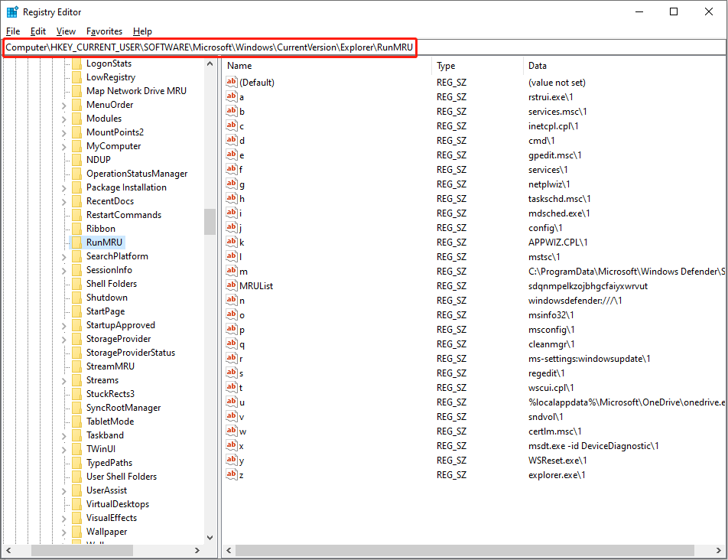Select the icon of value 'g'
This screenshot has height=560, width=728.
tap(232, 184)
